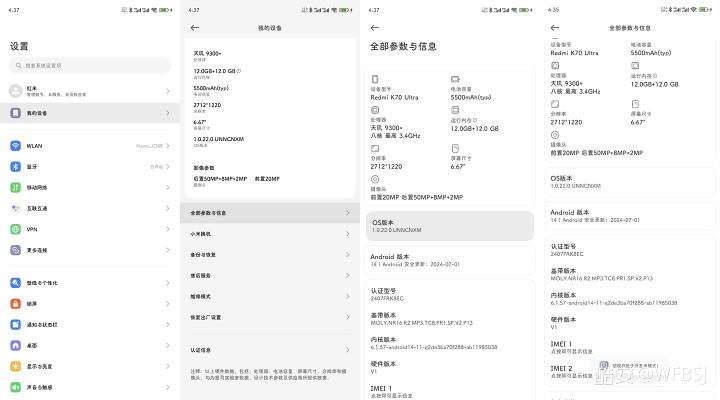
Task: Go back from the large-title 全部参数与信息 screen
Action: 375,28
